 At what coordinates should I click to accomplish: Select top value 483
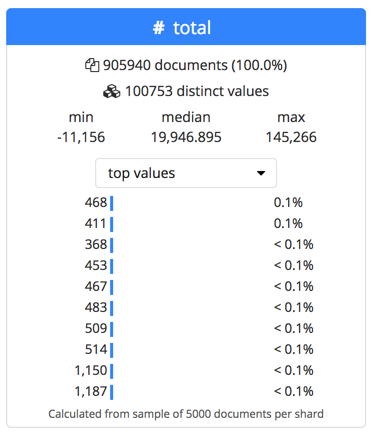96,308
